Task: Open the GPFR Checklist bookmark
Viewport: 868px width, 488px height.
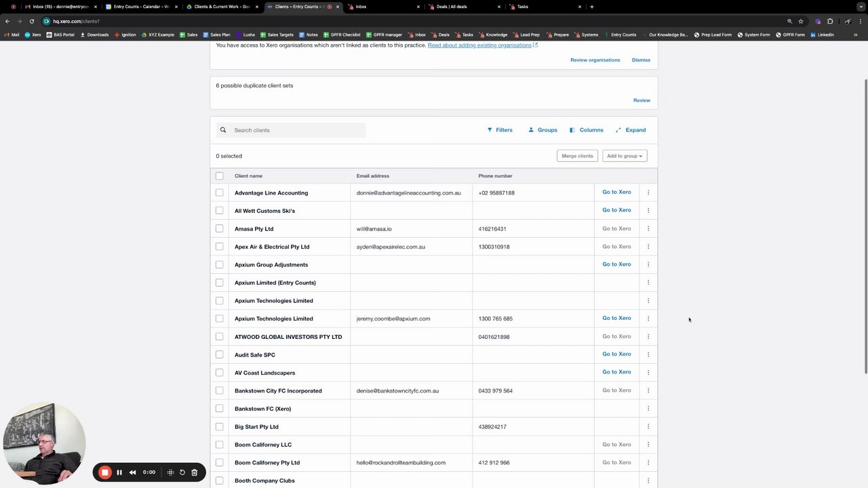Action: click(342, 35)
